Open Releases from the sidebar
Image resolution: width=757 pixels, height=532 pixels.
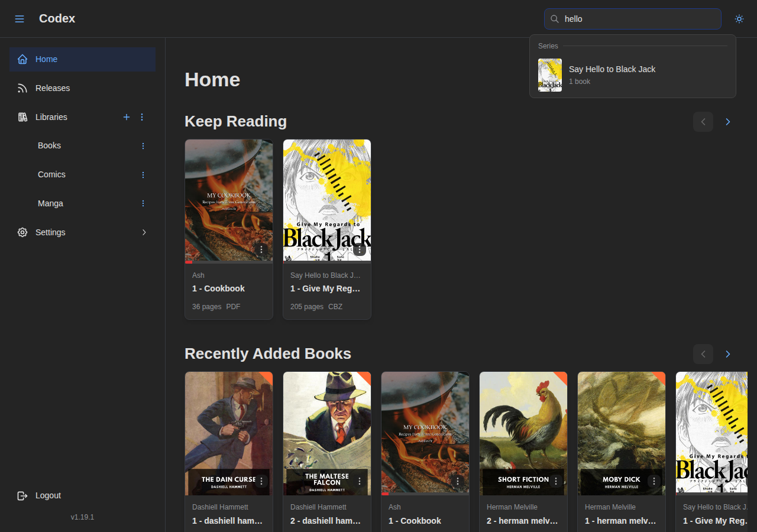[x=82, y=88]
